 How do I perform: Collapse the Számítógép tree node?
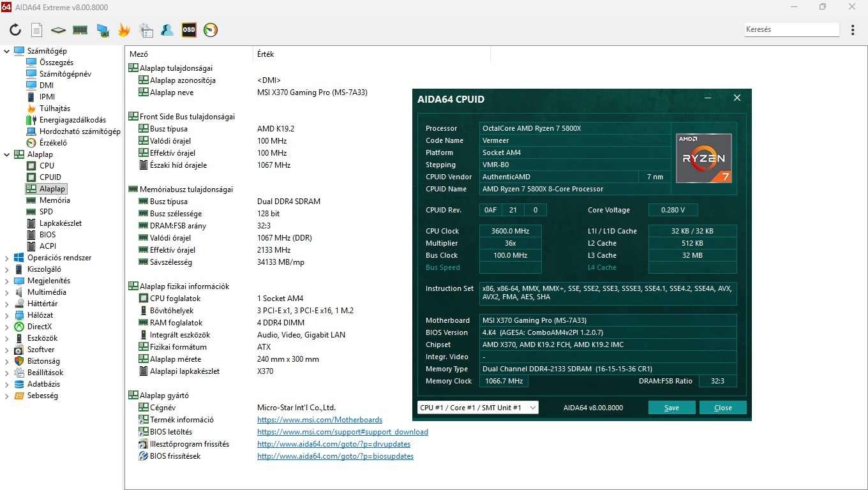coord(7,51)
